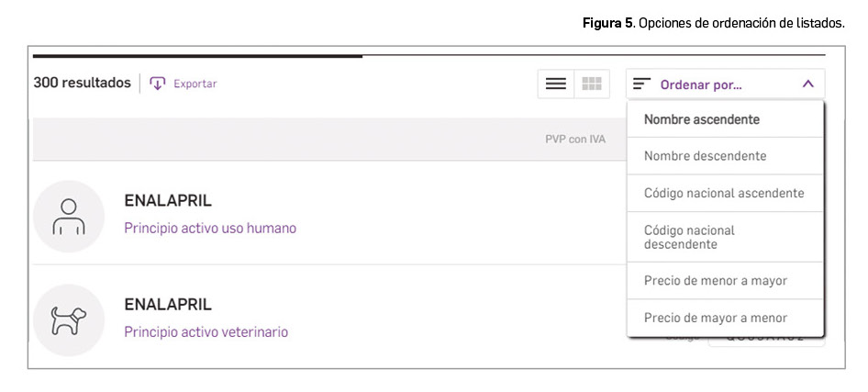
Task: Choose "Nombre descendente" from the sort list
Action: 705,156
